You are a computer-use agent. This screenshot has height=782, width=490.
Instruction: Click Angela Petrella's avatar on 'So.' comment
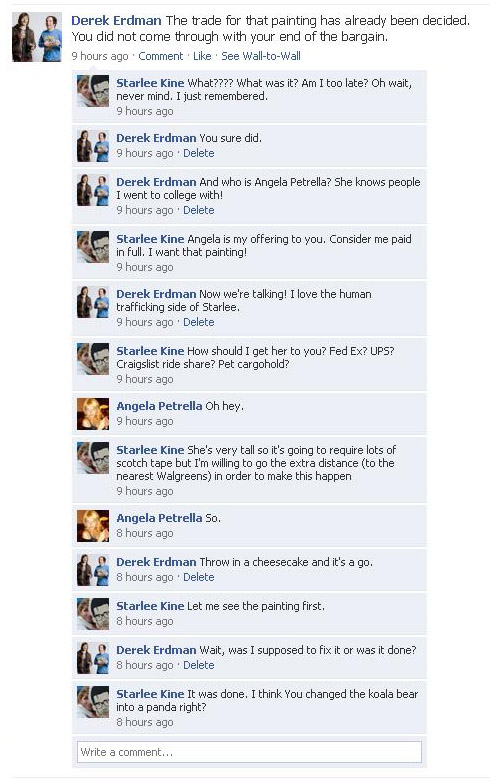[x=93, y=526]
